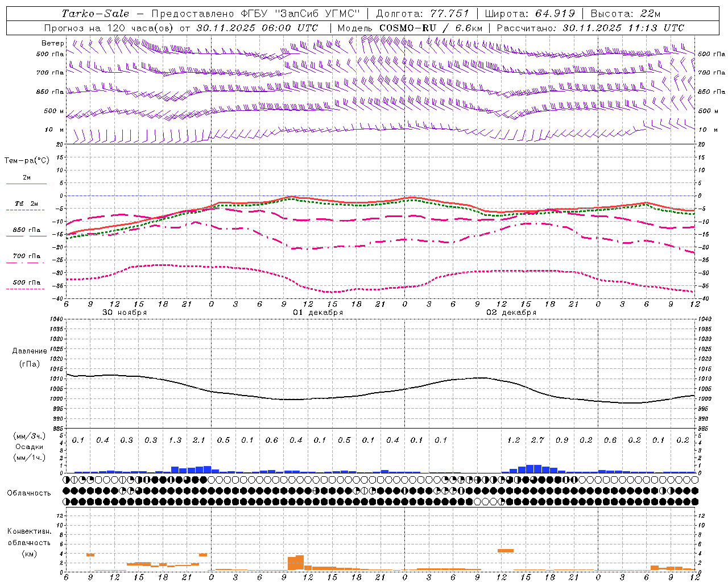
Task: Click the 2.1 precipitation value
Action: (199, 440)
